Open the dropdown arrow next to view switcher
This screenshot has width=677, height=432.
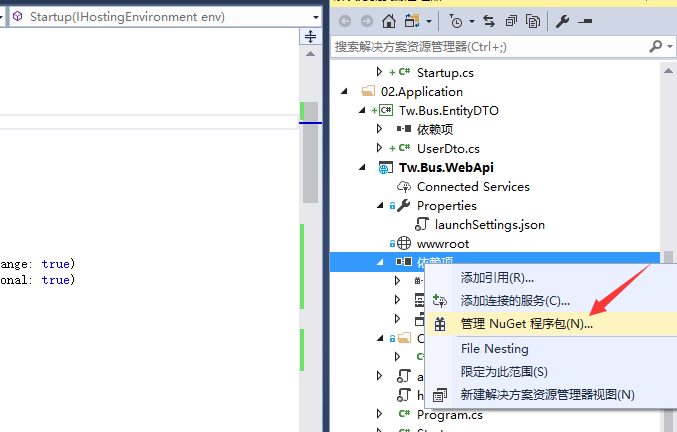tap(429, 21)
